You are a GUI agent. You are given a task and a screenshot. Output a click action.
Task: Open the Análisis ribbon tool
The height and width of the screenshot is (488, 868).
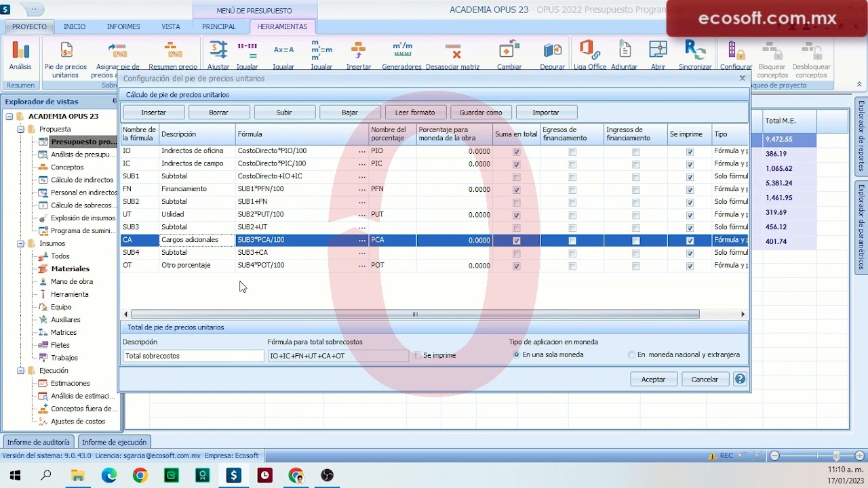coord(20,55)
